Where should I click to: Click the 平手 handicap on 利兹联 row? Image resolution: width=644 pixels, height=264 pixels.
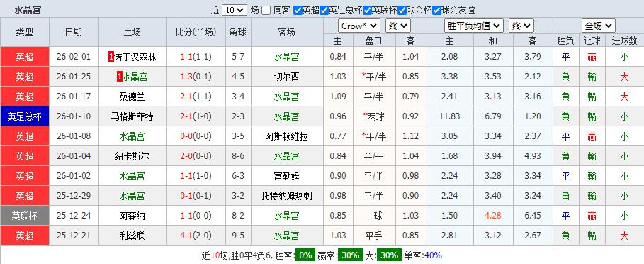(374, 236)
